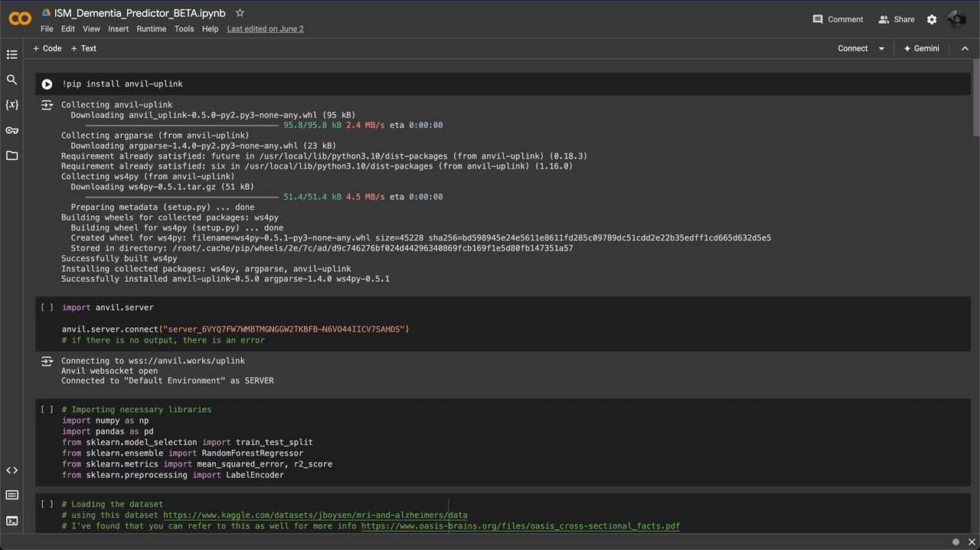Run the pip install anvil-uplink cell
Screen dimensions: 980x550
(47, 84)
